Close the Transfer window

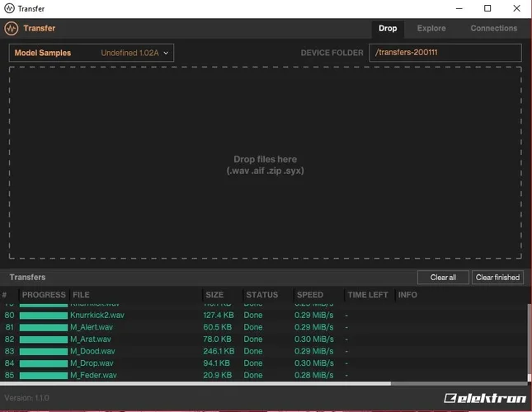[x=516, y=8]
